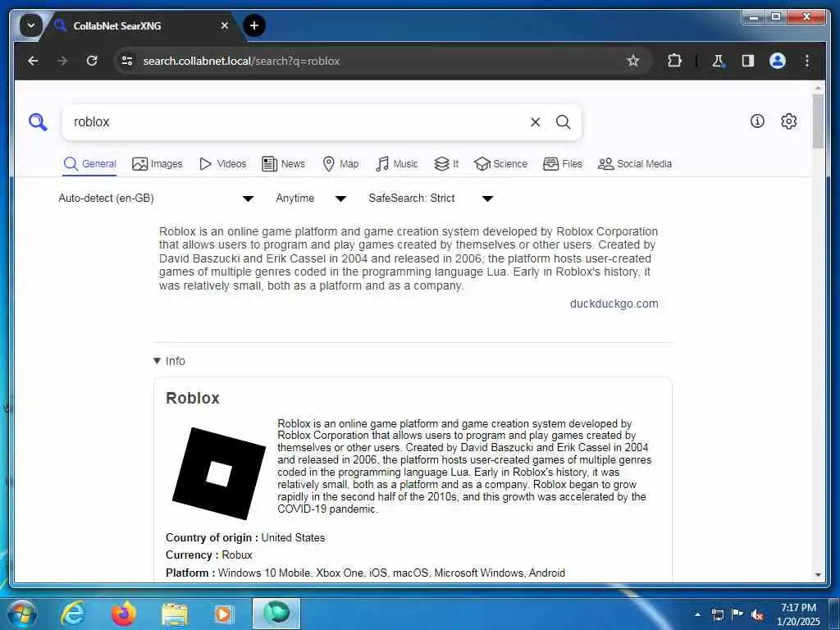840x630 pixels.
Task: Switch to the Science tab
Action: point(501,164)
